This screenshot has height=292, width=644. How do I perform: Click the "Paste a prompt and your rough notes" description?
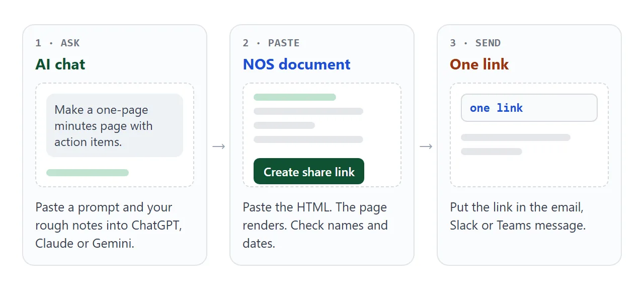(x=109, y=226)
